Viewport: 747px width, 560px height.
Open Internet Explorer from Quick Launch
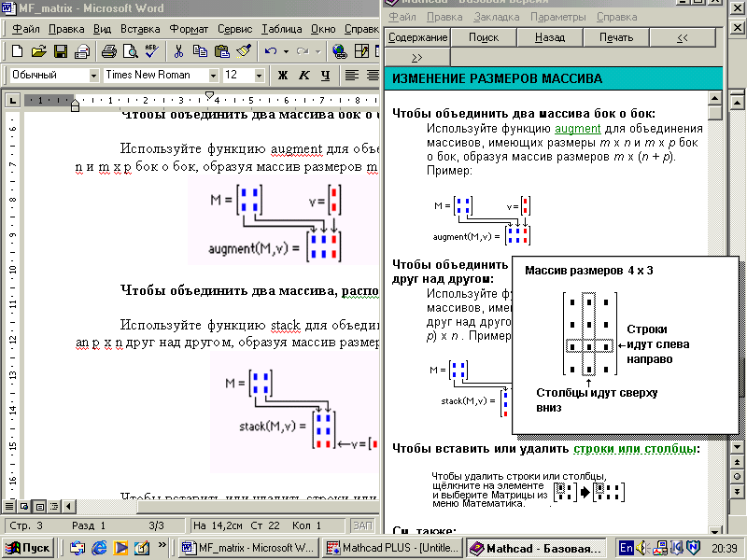(99, 548)
